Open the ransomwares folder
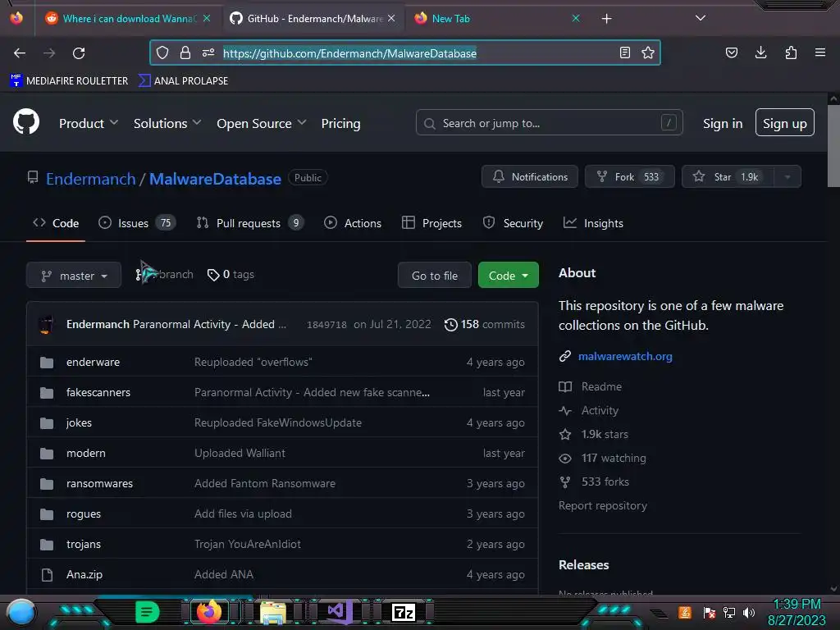Image resolution: width=840 pixels, height=630 pixels. 99,484
